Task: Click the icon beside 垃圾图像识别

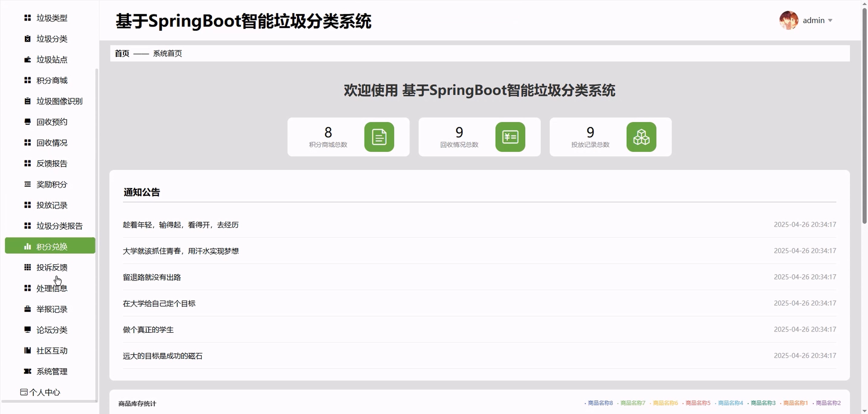Action: (x=28, y=101)
